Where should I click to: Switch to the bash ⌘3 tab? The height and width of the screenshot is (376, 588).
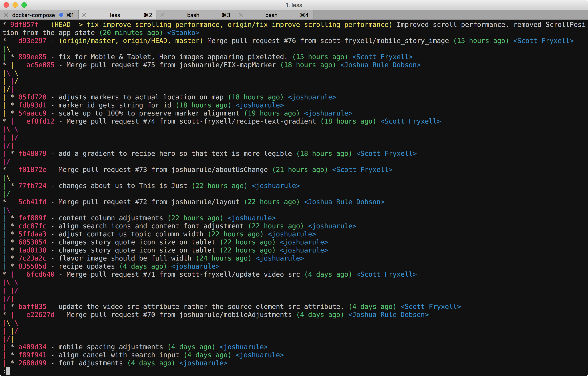[196, 15]
